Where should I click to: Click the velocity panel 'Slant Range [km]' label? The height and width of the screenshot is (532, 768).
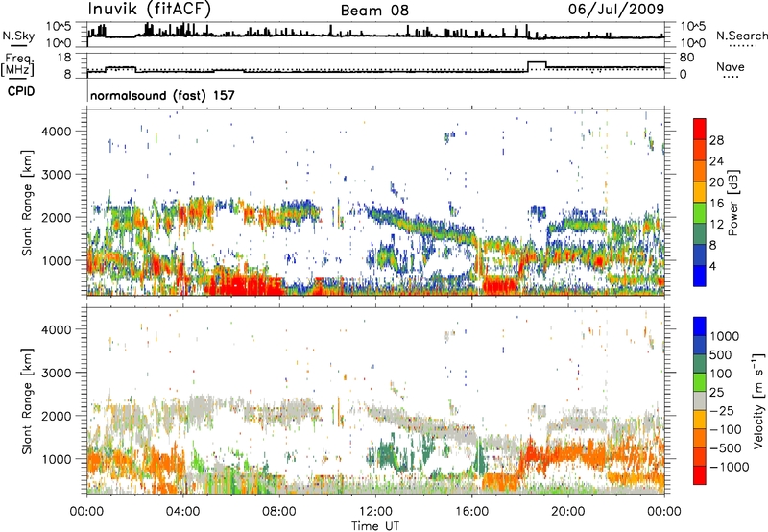coord(27,401)
